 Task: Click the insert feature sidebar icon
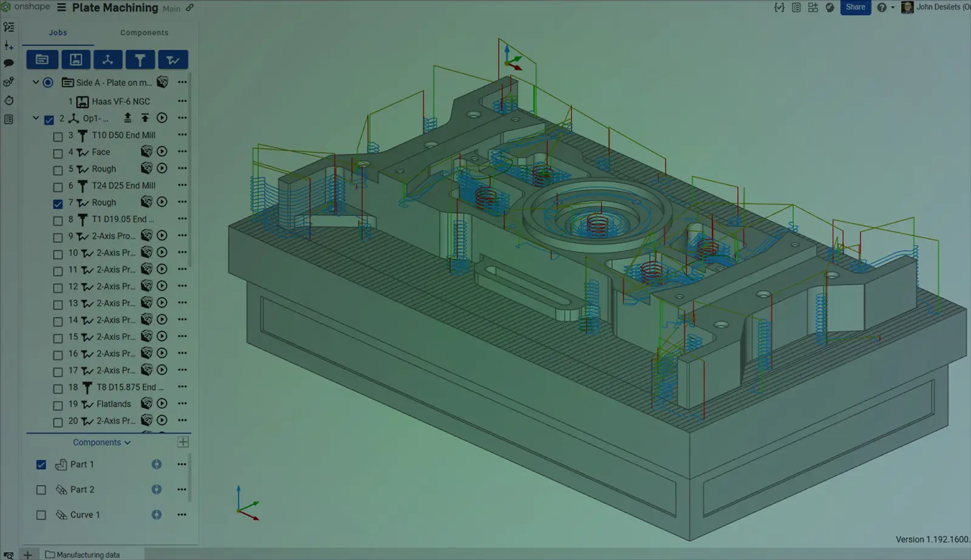pyautogui.click(x=8, y=46)
